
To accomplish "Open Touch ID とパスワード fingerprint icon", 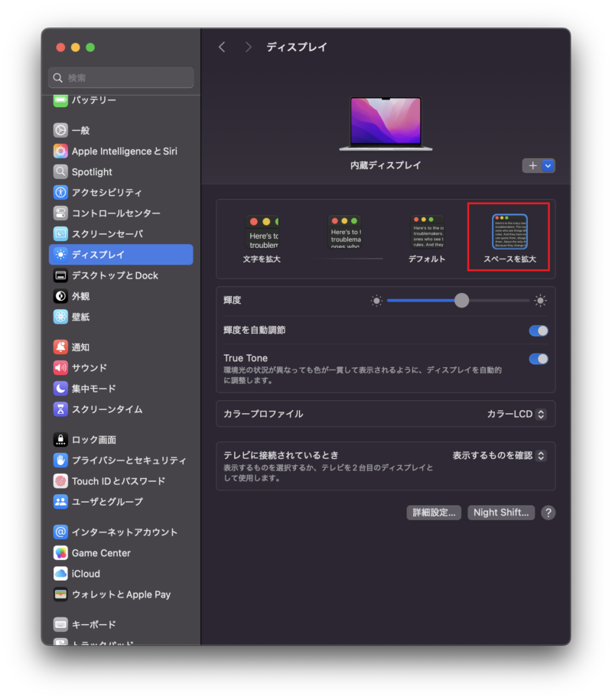I will tap(60, 480).
